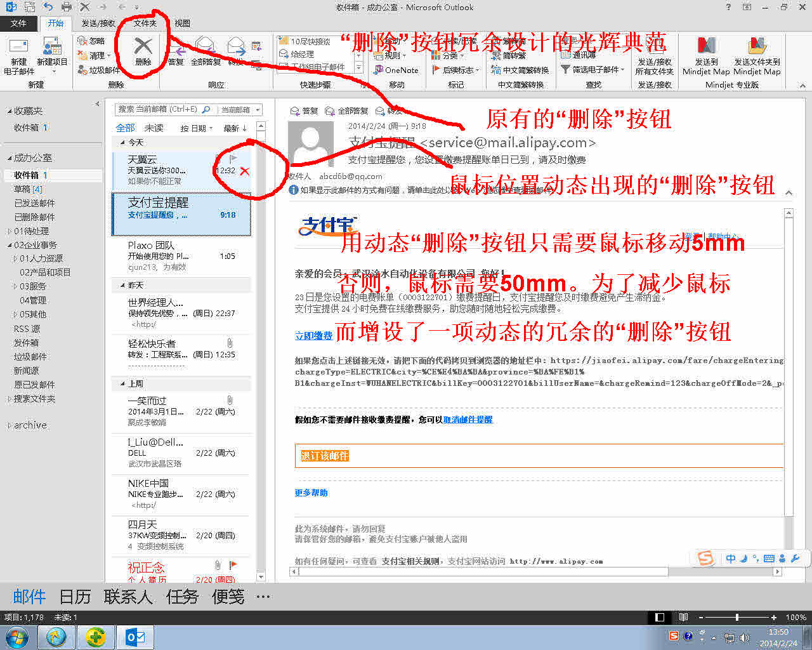This screenshot has width=812, height=650.
Task: Click the red X delete icon on 天翼云 message
Action: (x=244, y=171)
